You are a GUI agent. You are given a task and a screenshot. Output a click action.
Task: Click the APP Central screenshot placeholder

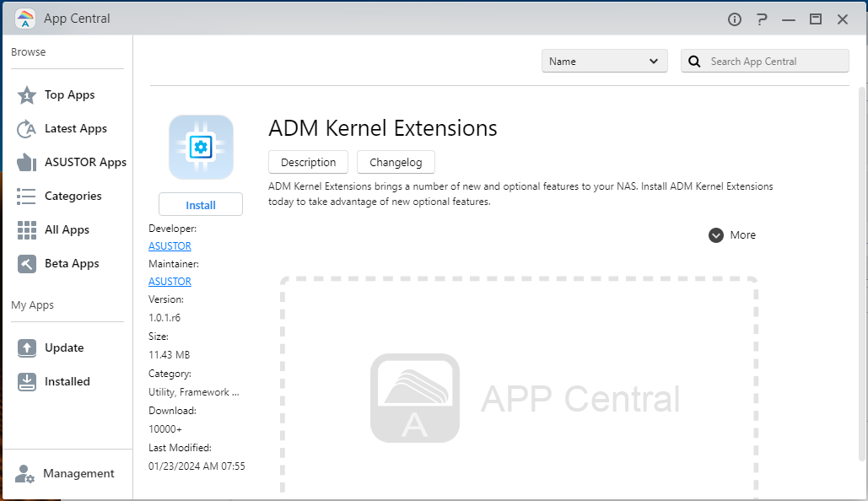tap(520, 385)
